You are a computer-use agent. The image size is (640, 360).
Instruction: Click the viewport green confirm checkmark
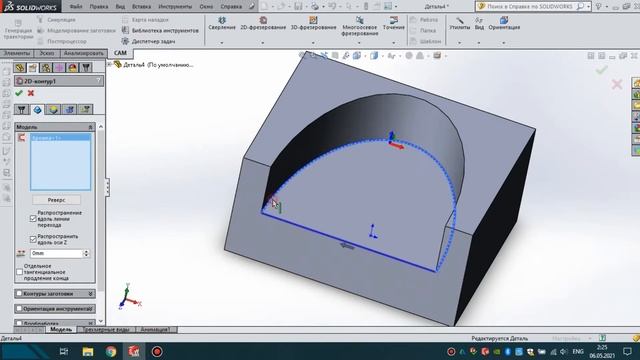point(601,70)
